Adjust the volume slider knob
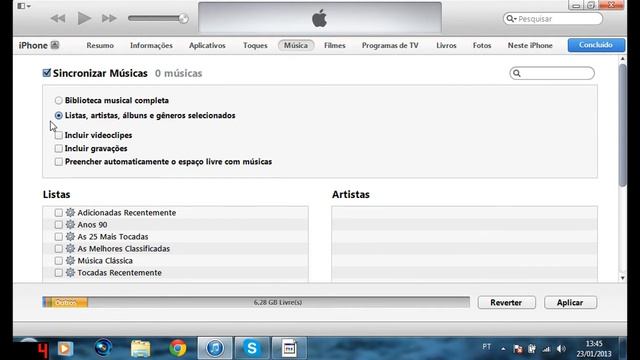640x360 pixels. [x=183, y=18]
